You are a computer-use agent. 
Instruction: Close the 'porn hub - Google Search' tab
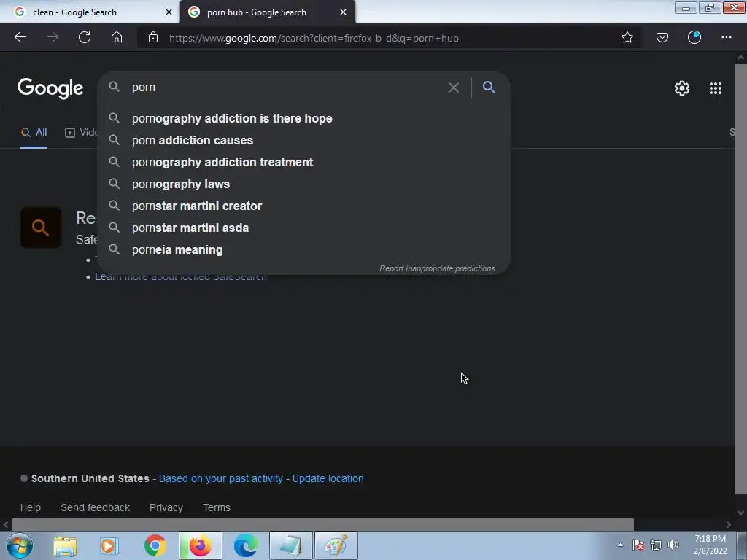[343, 12]
